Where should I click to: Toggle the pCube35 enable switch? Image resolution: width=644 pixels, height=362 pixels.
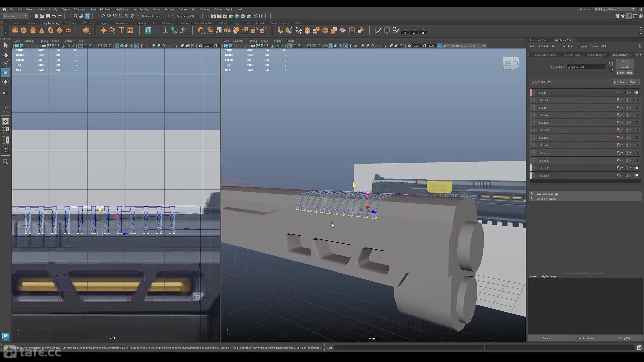pyautogui.click(x=636, y=168)
